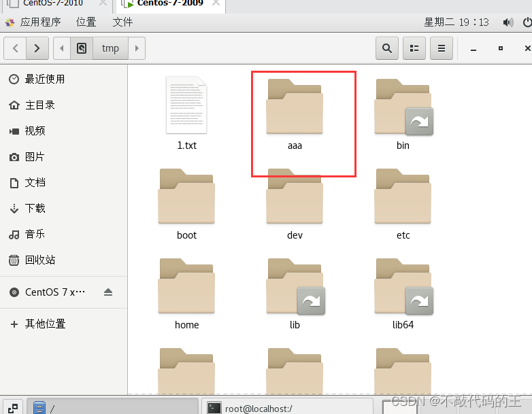Open the power icon in top bar

[527, 22]
